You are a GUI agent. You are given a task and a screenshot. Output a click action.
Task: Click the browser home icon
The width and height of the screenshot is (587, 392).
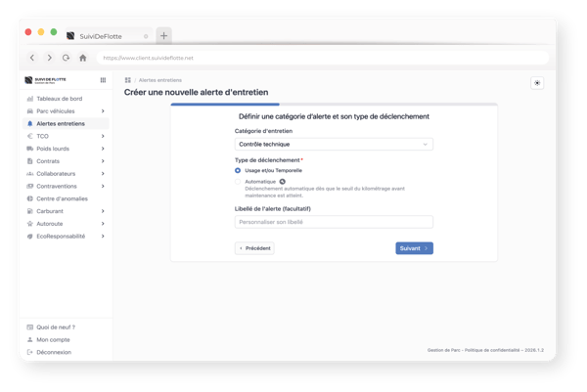[x=82, y=58]
